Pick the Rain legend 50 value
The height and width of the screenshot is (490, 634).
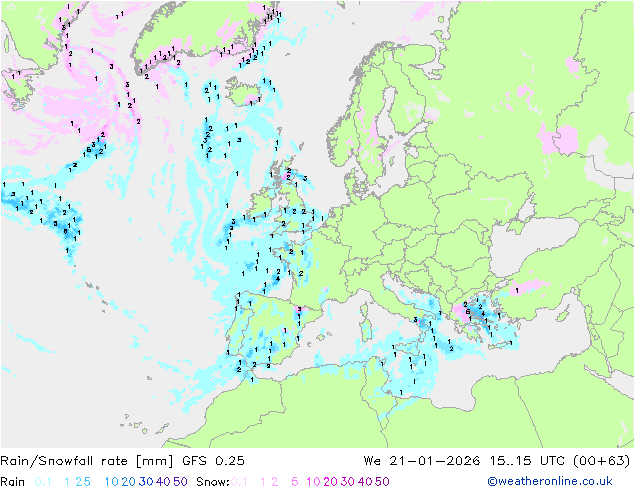[x=180, y=482]
